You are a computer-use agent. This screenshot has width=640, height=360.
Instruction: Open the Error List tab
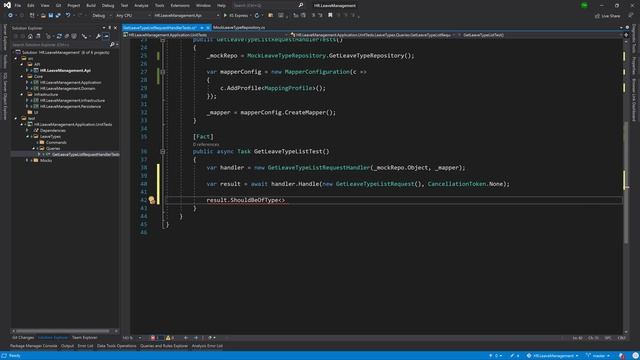click(x=85, y=346)
